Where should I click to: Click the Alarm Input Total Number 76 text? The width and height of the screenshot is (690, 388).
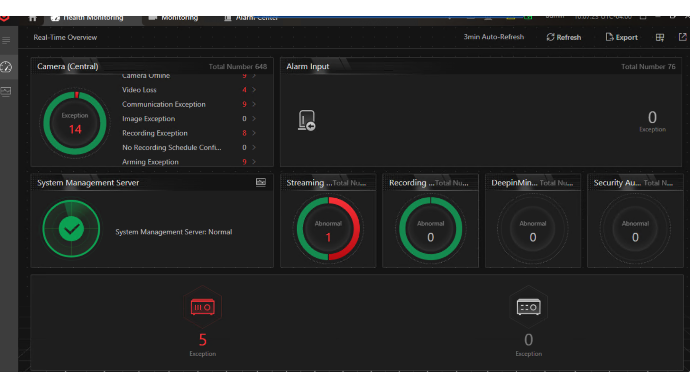[x=648, y=66]
